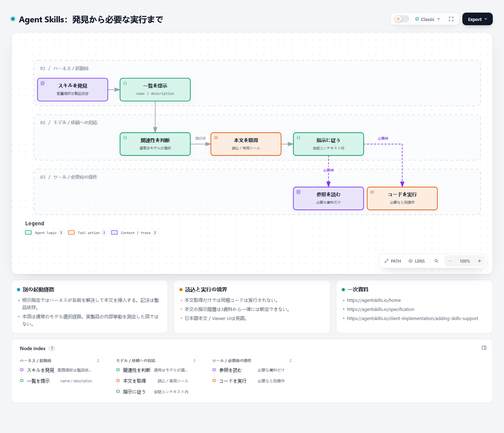Screen dimensions: 504x433
Task: Click code icon on 一覧を提示 node
Action: [125, 83]
